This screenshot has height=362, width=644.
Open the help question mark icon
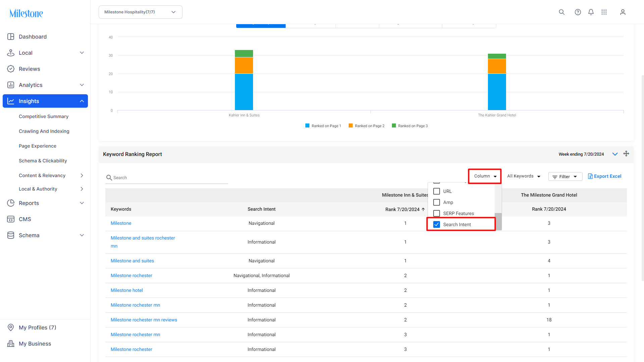578,12
